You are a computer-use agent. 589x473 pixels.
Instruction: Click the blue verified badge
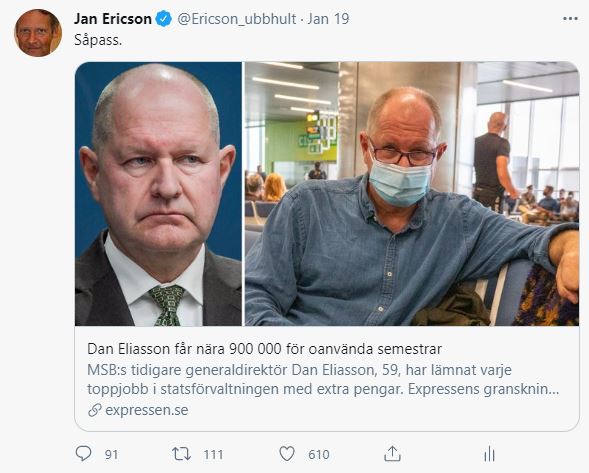[164, 19]
